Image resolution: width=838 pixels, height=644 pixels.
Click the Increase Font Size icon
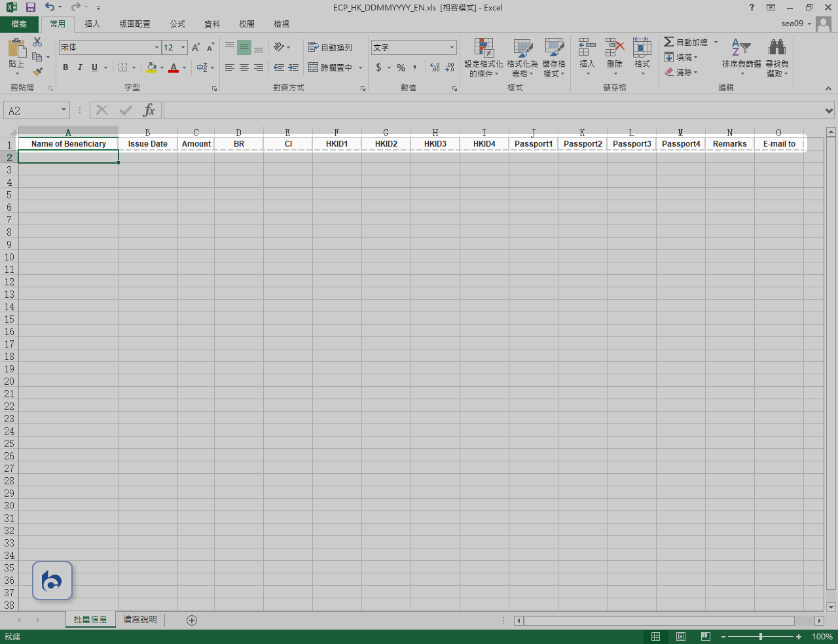(196, 48)
